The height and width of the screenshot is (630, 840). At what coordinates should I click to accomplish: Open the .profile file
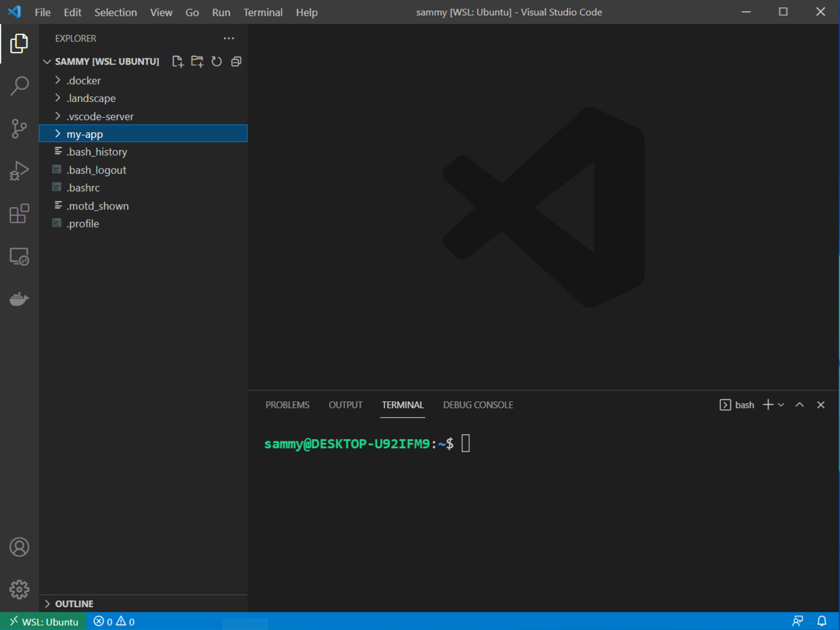click(x=143, y=223)
